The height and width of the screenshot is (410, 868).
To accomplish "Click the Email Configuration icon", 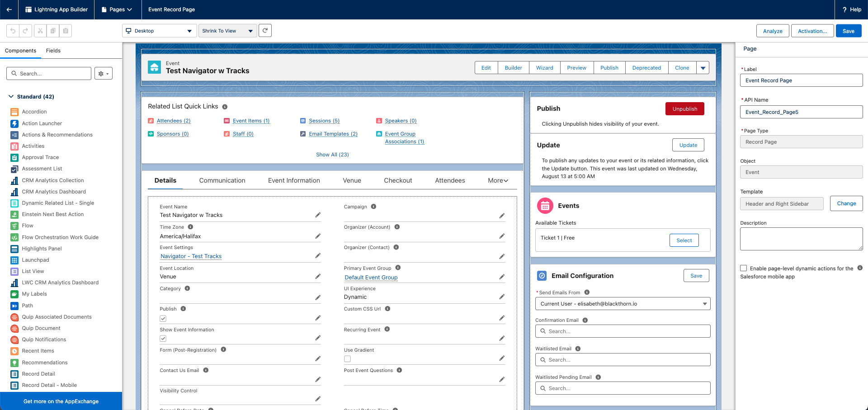I will 542,276.
